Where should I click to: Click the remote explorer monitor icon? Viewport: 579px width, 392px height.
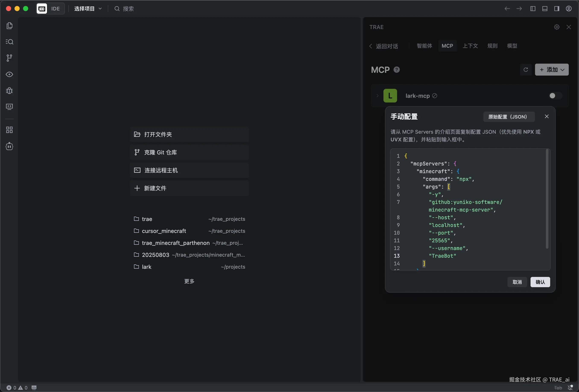[9, 107]
